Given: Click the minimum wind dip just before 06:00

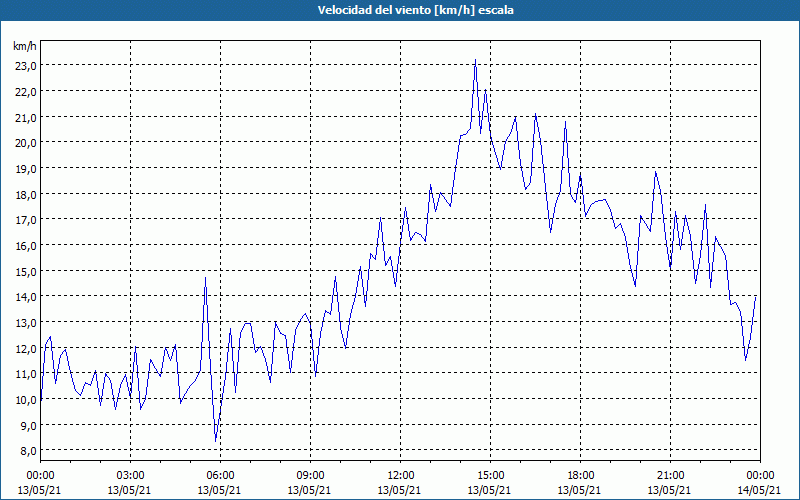Looking at the screenshot, I should click(x=216, y=441).
